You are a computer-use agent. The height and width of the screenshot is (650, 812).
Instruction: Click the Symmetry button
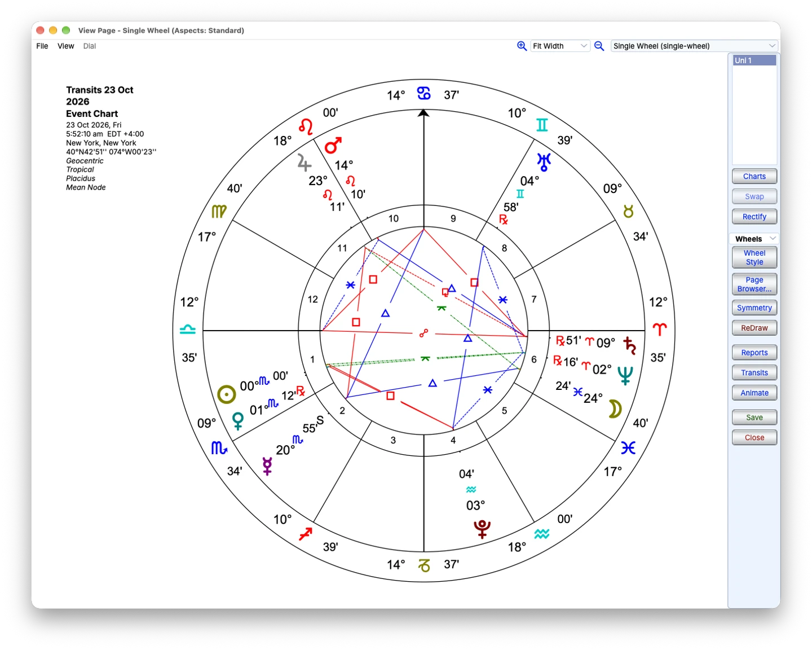[754, 308]
